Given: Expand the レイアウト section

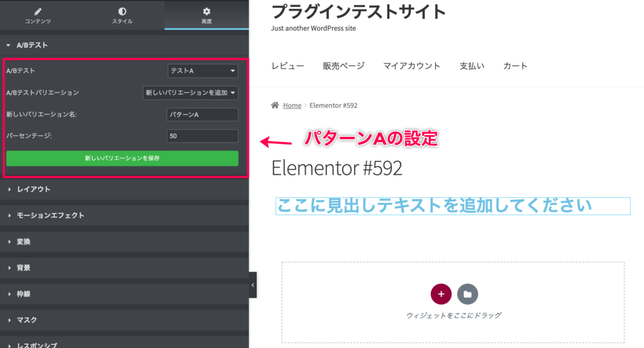Looking at the screenshot, I should [x=124, y=189].
